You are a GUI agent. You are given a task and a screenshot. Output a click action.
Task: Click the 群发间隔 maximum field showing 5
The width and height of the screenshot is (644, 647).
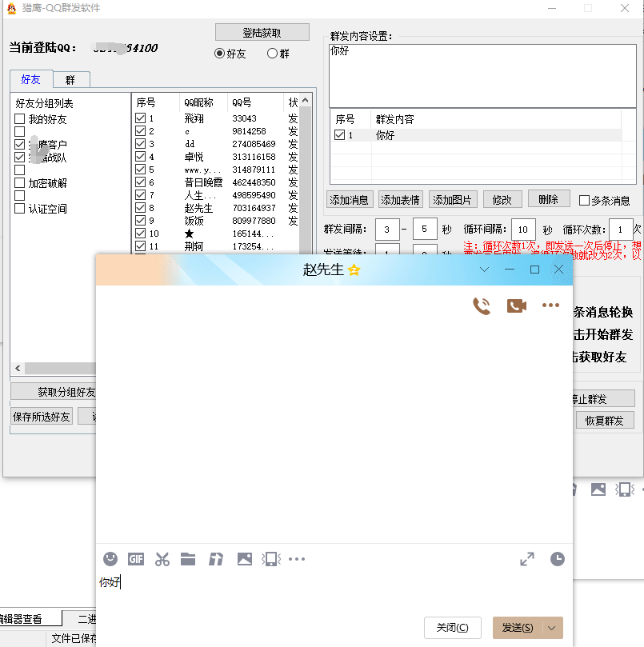[425, 229]
